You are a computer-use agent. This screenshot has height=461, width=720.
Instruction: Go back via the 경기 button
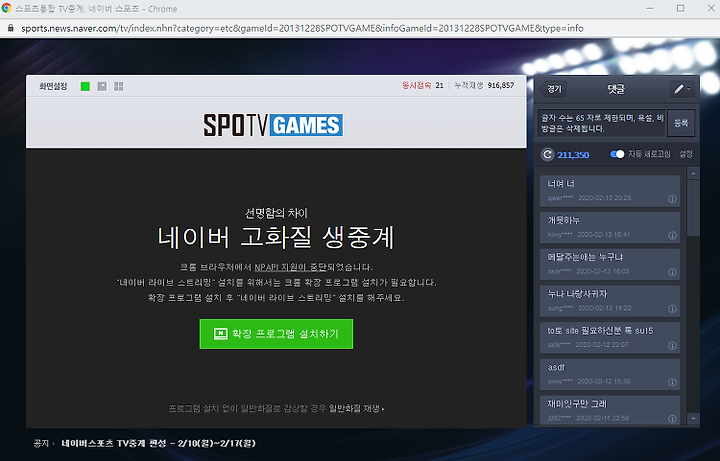553,89
